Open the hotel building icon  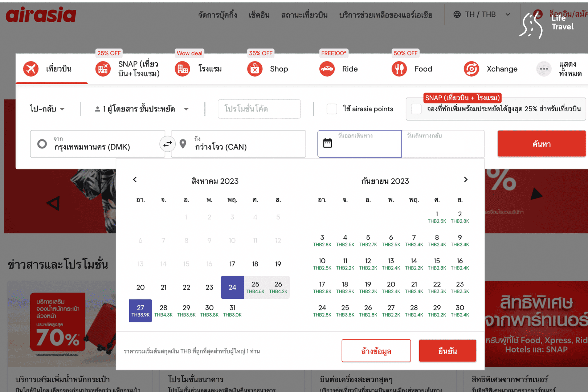point(182,69)
